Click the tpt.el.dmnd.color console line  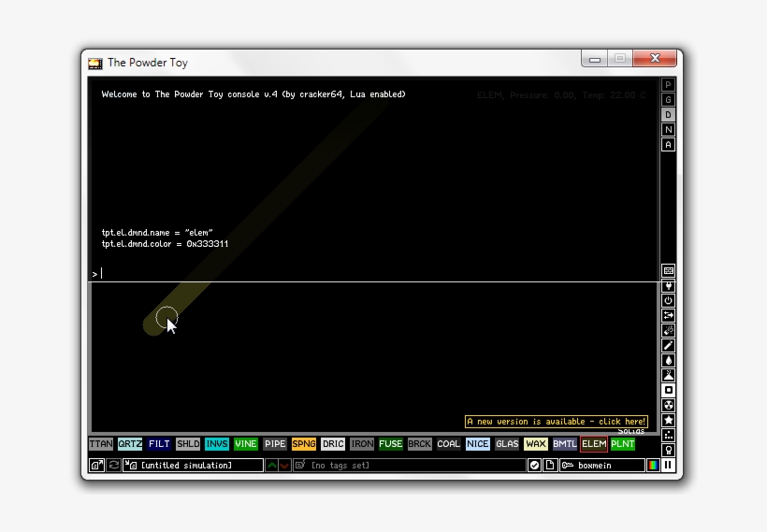click(165, 244)
